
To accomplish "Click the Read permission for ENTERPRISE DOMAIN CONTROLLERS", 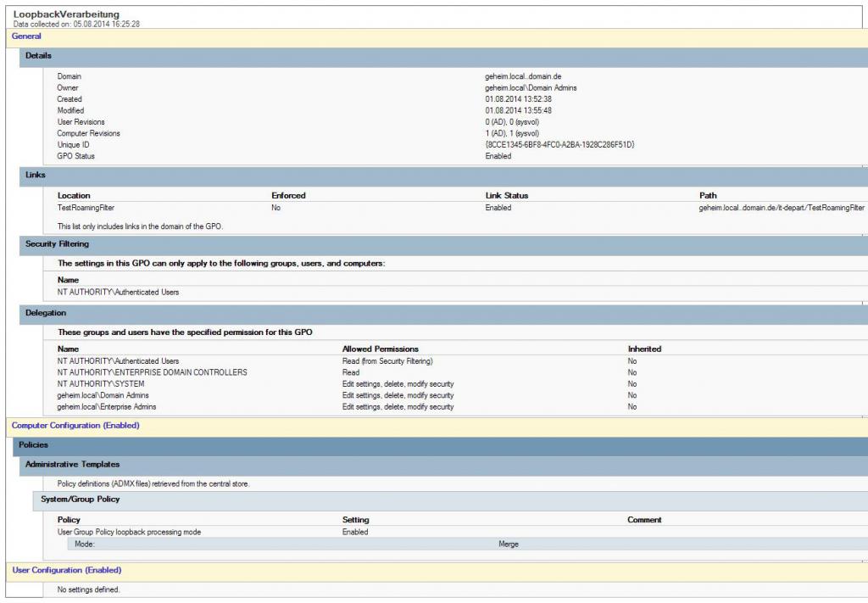I will (x=351, y=373).
